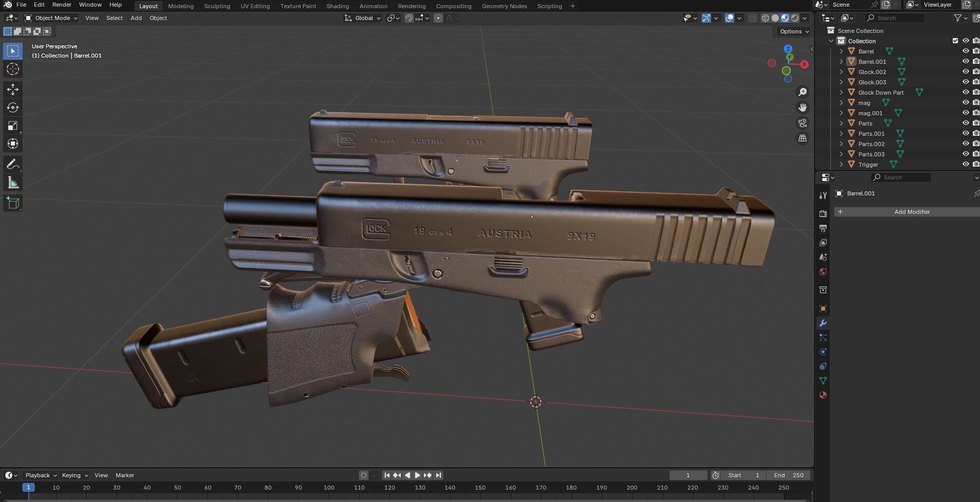Switch to the Shading workspace tab

[337, 6]
